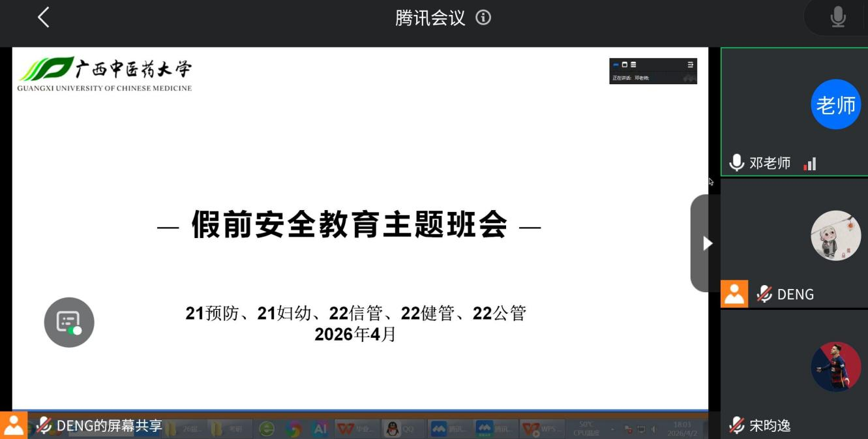This screenshot has width=868, height=439.
Task: Unmute 宋昀逸's crossed-out microphone
Action: (736, 425)
